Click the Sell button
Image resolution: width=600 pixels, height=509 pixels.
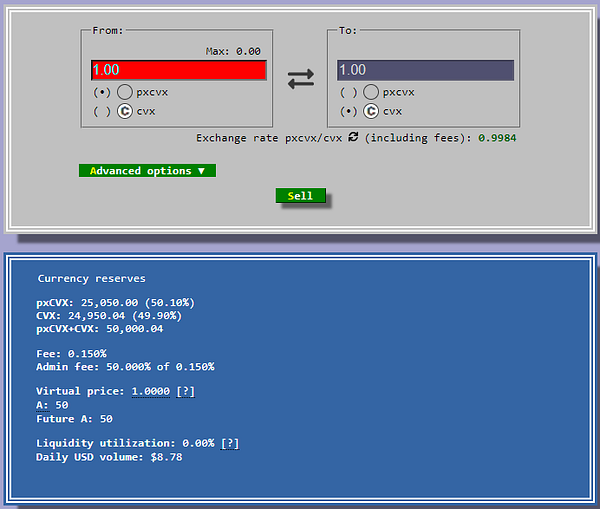click(301, 196)
